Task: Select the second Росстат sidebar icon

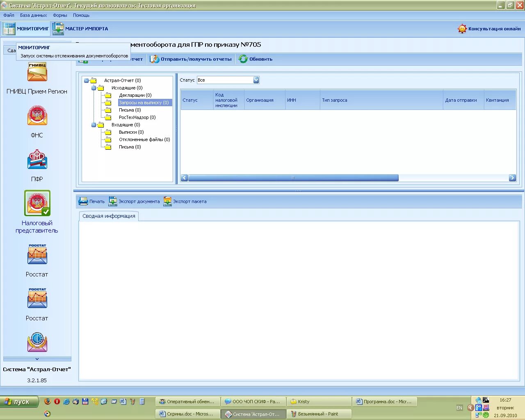Action: [x=37, y=299]
